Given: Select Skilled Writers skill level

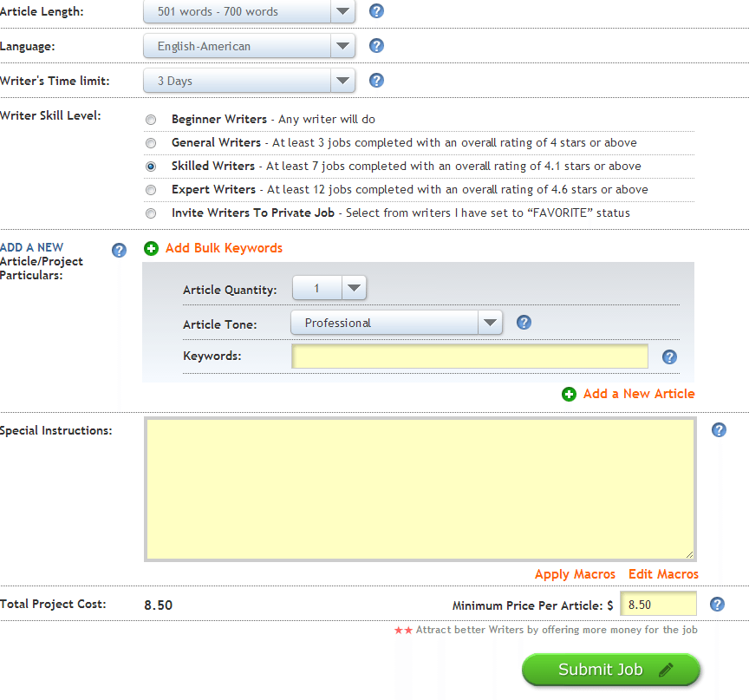Looking at the screenshot, I should click(x=151, y=167).
